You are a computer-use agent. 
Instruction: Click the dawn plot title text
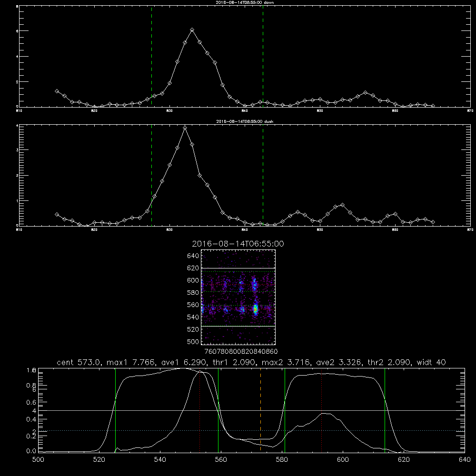pos(245,2)
